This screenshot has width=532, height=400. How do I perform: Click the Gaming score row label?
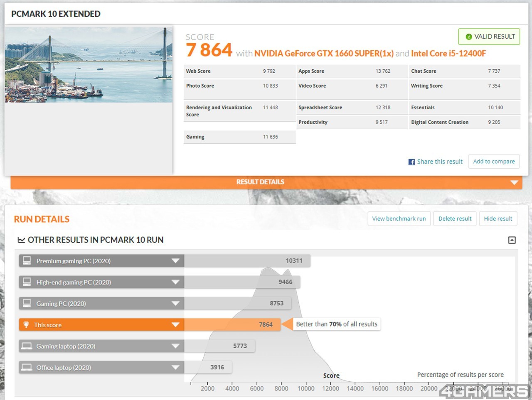[x=195, y=137]
